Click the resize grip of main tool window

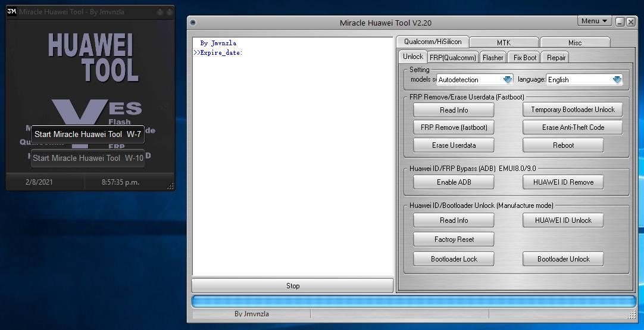[x=632, y=315]
